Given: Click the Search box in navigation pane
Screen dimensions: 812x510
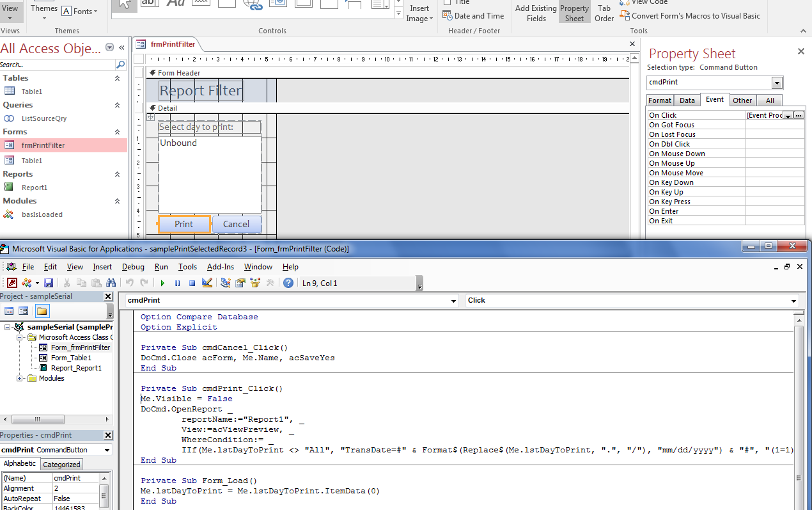Looking at the screenshot, I should tap(58, 65).
